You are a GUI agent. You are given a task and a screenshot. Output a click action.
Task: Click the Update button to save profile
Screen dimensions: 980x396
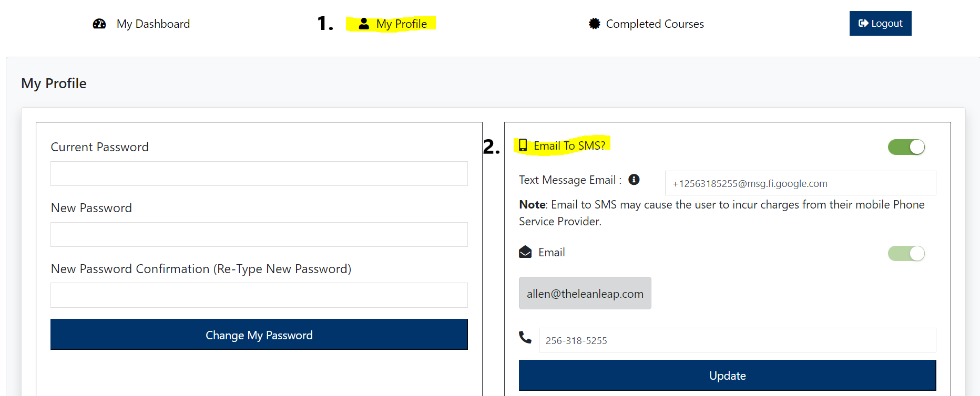pyautogui.click(x=727, y=375)
